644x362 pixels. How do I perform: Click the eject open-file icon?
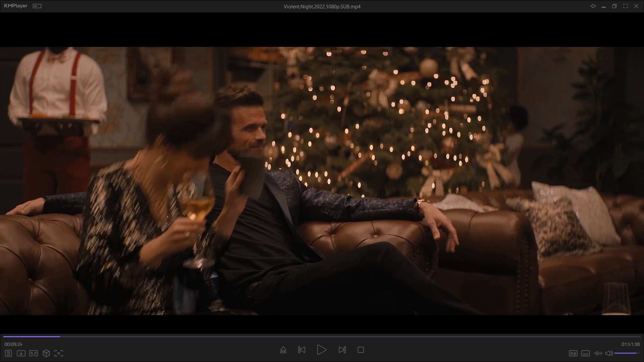(x=283, y=350)
